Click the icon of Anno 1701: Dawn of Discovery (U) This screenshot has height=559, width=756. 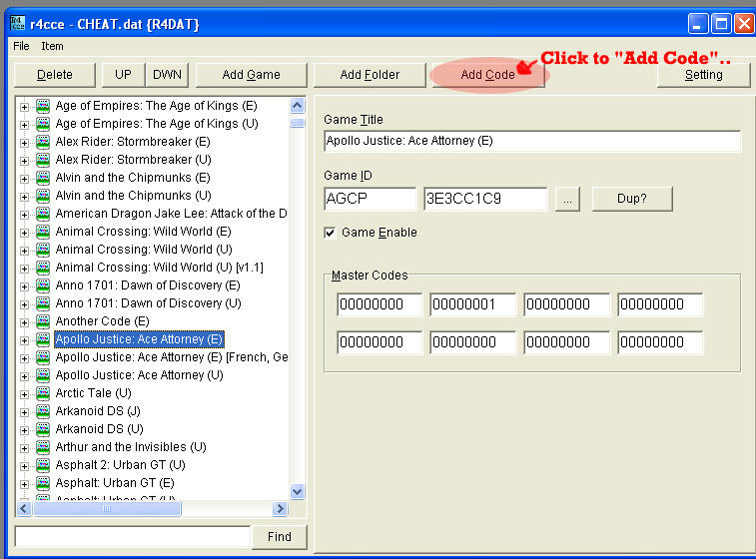43,303
